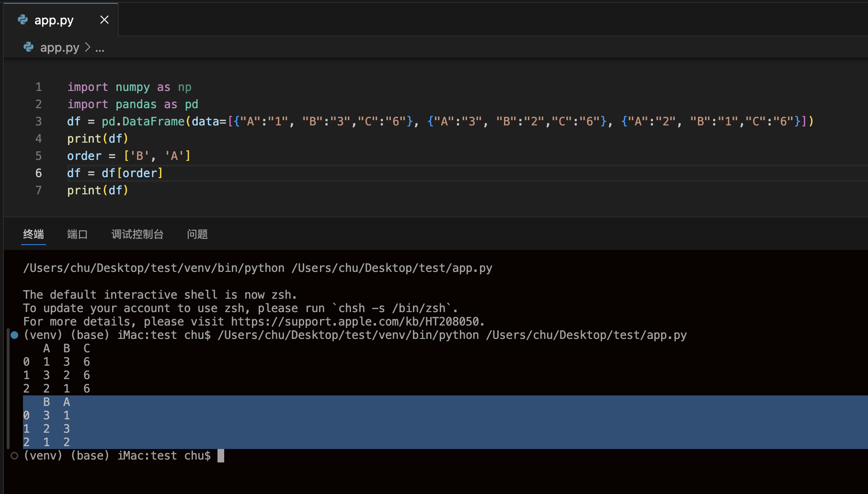Screen dimensions: 868x494
Task: Click the order variable on line 5
Action: pos(84,156)
